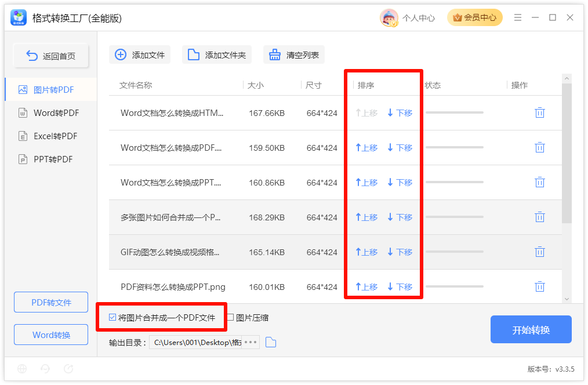Click the 状态 column header
Viewport: 588px width, 385px height.
click(433, 85)
